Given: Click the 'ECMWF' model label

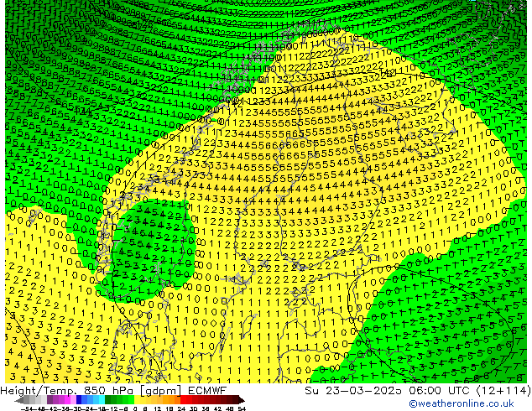Looking at the screenshot, I should [x=207, y=390].
